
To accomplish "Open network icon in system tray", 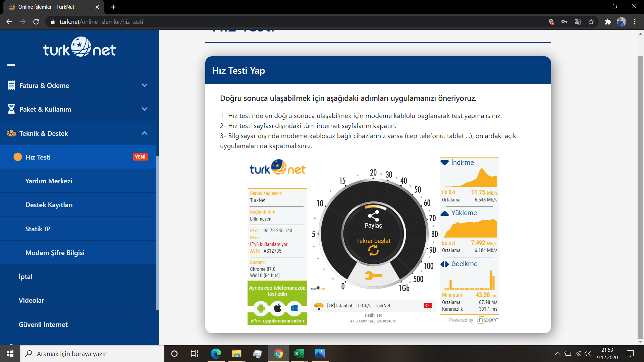I will [x=578, y=354].
